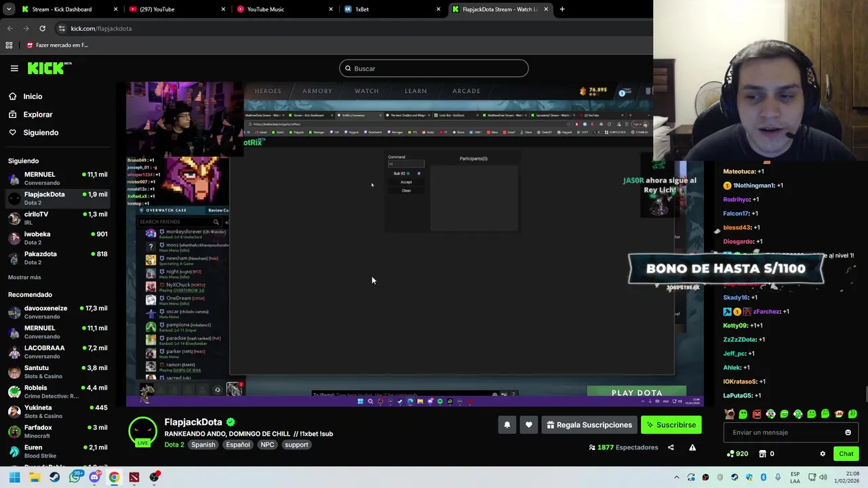Screen dimensions: 868x488
Task: Click the site information icon in address bar
Action: [x=62, y=28]
